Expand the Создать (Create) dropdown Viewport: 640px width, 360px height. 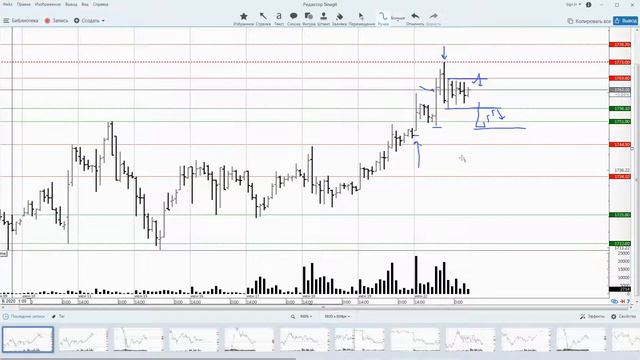[x=89, y=20]
